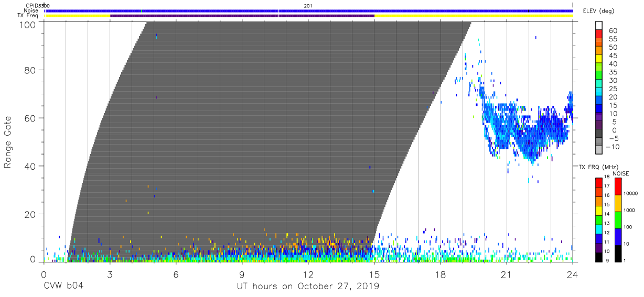Click the '-10' label on the ELEV colorbar

tap(612, 147)
